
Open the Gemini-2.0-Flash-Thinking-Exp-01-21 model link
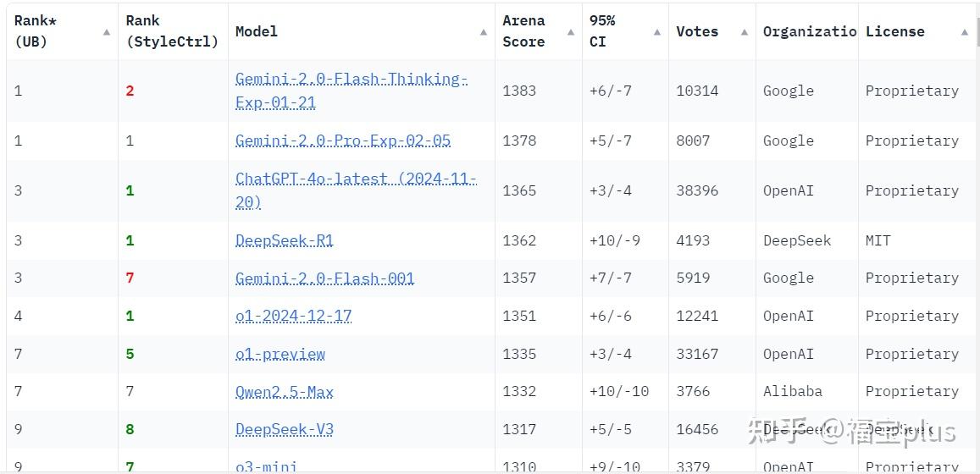pos(352,80)
